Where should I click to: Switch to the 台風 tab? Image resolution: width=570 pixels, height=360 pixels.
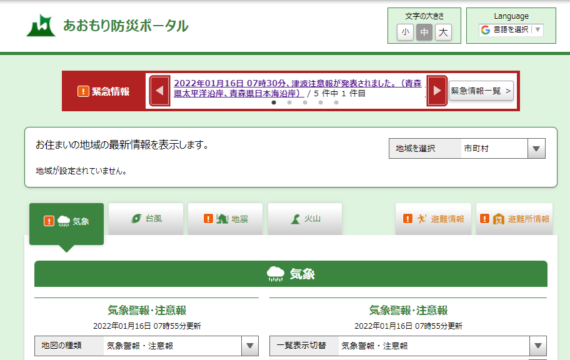146,219
